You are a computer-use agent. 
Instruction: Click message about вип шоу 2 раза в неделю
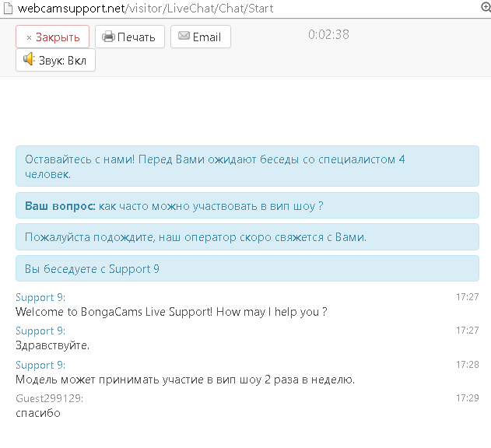click(x=185, y=380)
